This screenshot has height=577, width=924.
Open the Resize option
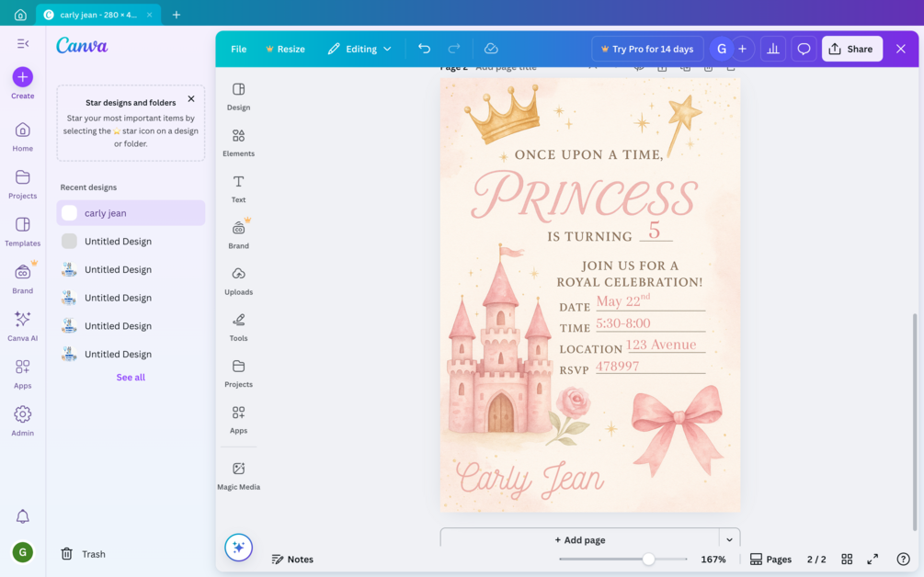(285, 49)
